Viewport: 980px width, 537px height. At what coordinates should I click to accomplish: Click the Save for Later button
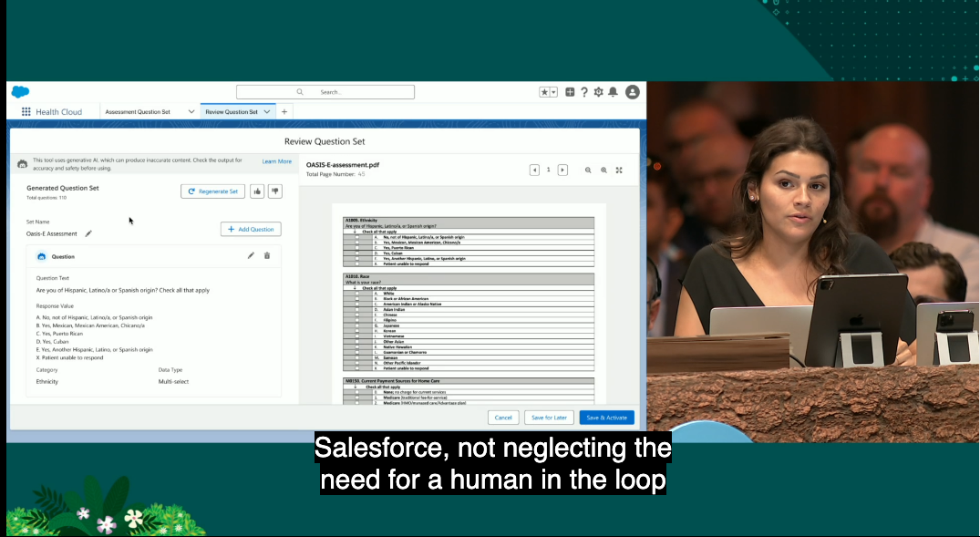coord(549,418)
